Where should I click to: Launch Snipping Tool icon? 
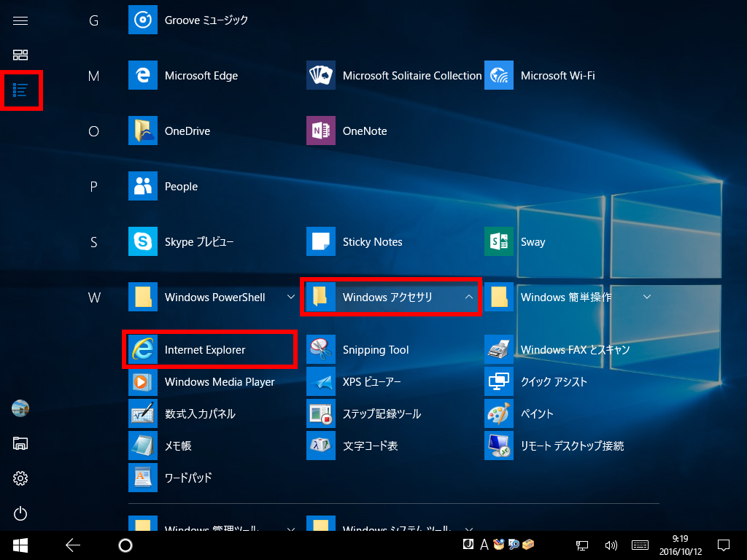pyautogui.click(x=321, y=349)
